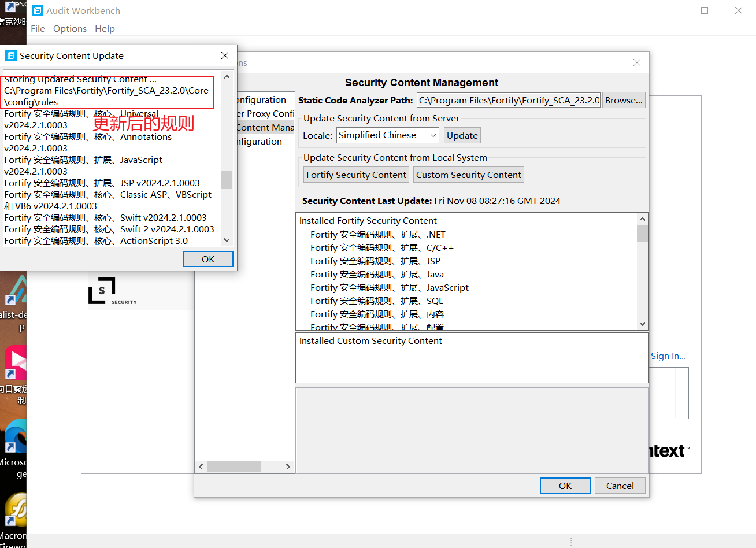This screenshot has height=548, width=756.
Task: Select the Proxy Configuration tree item
Action: coord(265,113)
